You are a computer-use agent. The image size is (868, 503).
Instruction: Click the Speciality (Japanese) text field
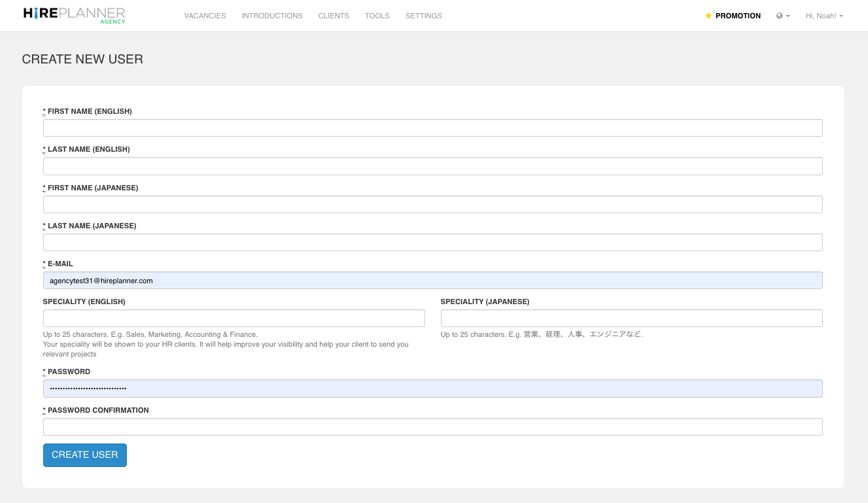[631, 319]
